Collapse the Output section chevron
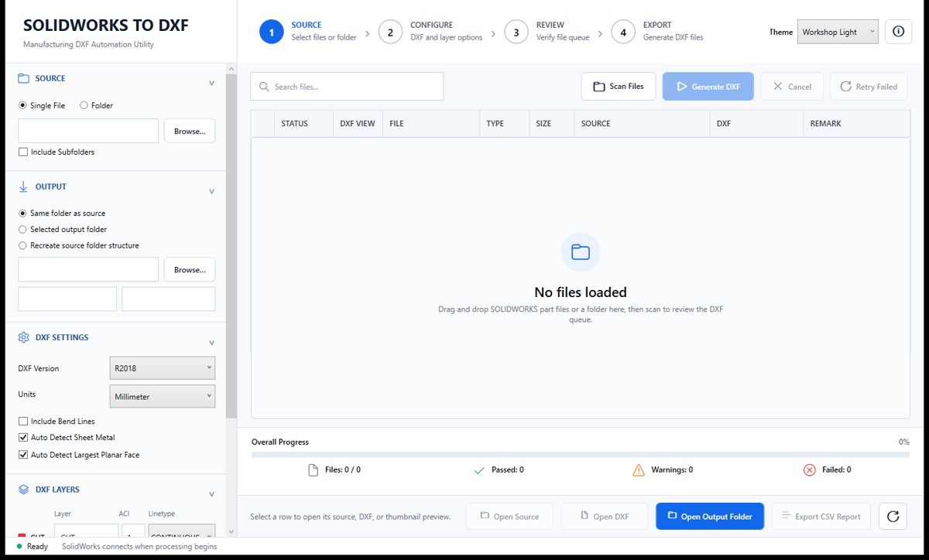 pyautogui.click(x=211, y=192)
